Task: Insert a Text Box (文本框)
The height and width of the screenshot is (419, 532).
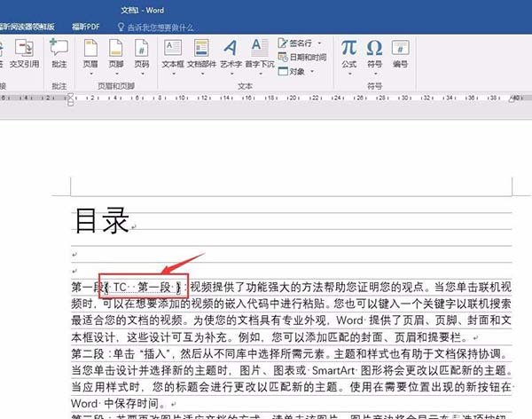Action: point(173,53)
